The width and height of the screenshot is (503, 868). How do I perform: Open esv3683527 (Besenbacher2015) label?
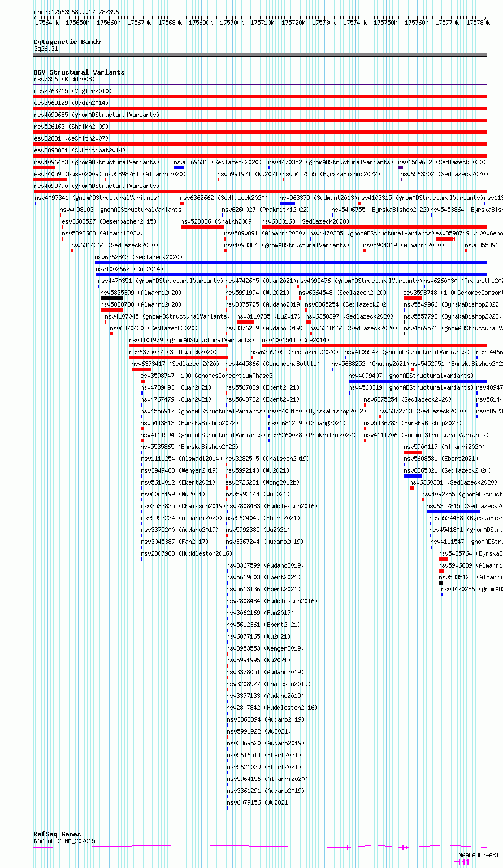109,221
